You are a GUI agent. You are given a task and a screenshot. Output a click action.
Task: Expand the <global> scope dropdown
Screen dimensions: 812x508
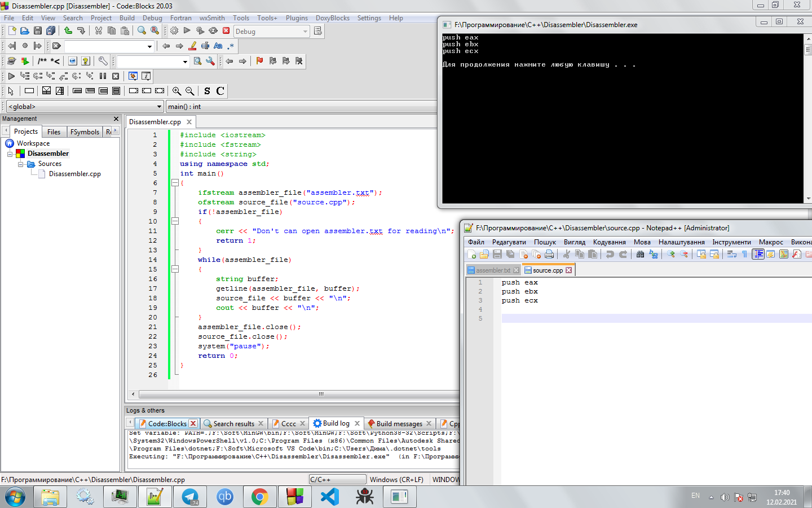click(x=85, y=107)
